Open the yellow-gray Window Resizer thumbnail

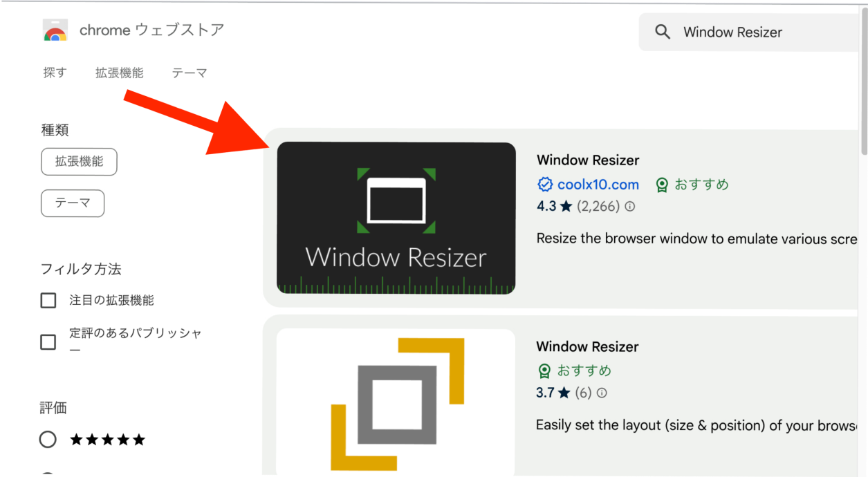(x=396, y=402)
